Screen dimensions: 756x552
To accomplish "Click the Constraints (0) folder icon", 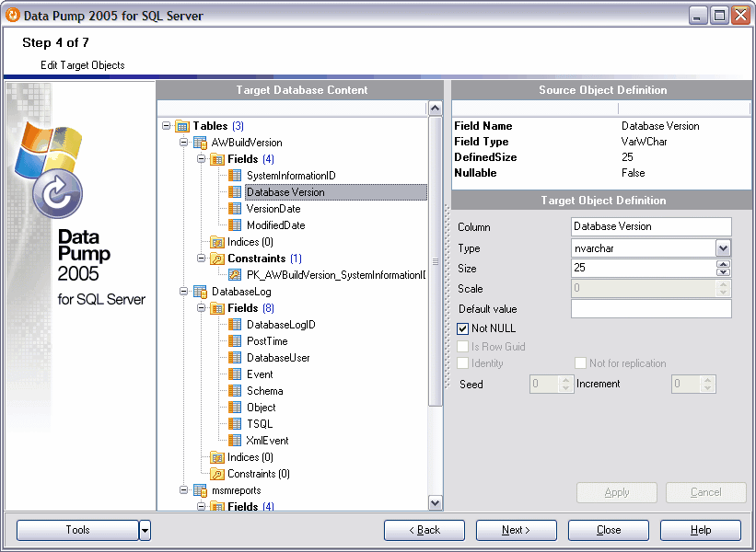I will point(217,474).
